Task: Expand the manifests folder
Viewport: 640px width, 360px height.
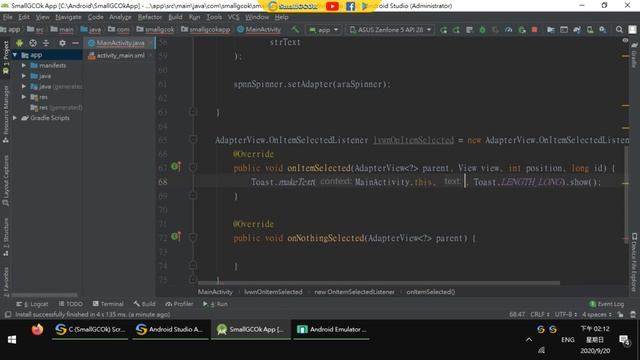Action: point(24,65)
